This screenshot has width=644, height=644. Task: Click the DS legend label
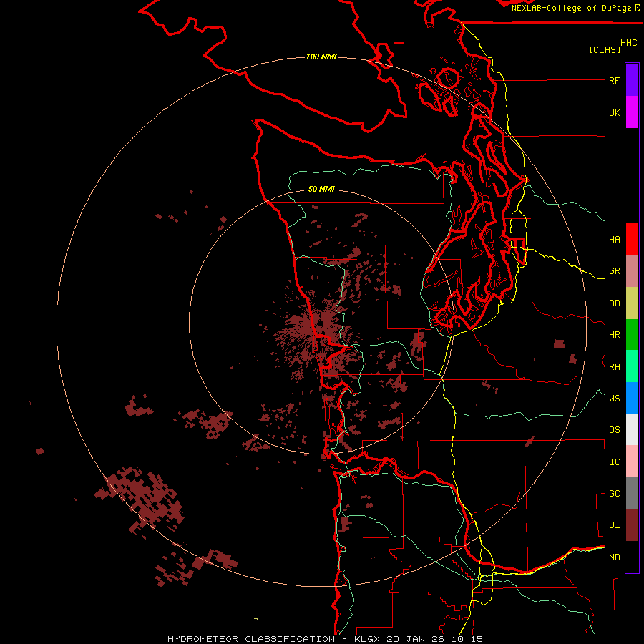pyautogui.click(x=614, y=430)
